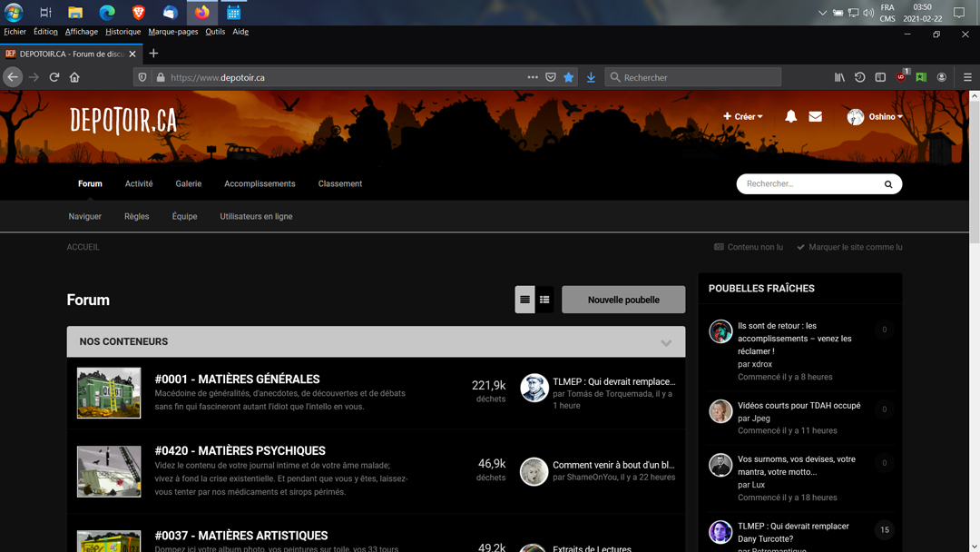Viewport: 980px width, 552px height.
Task: Click the history clock toolbar icon
Action: pos(860,77)
